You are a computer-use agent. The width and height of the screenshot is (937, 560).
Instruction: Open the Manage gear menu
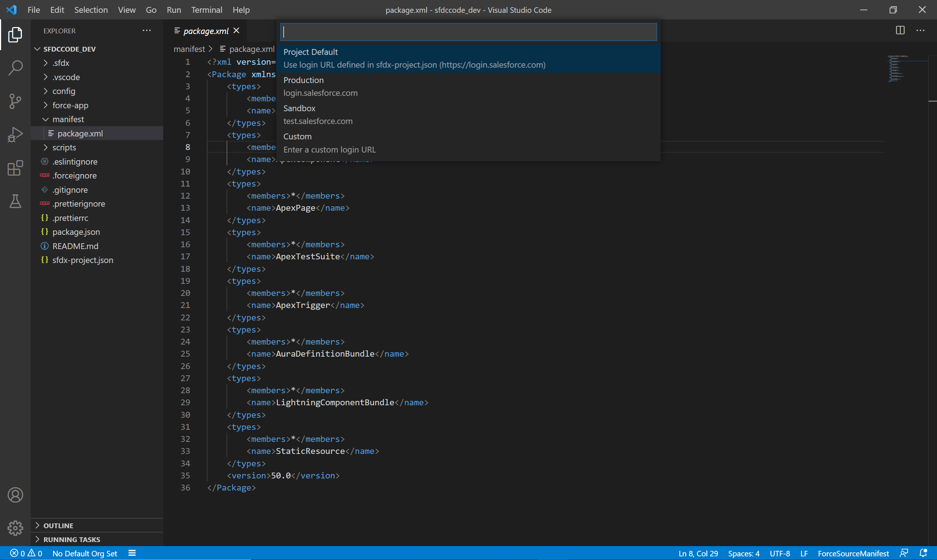point(15,528)
